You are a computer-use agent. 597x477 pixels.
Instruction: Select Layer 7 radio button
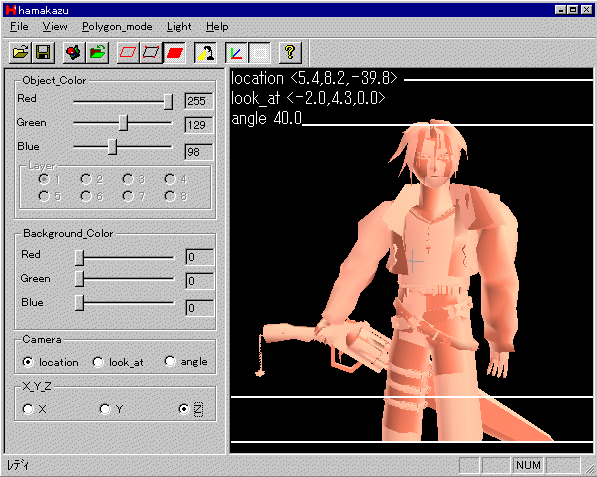pos(128,196)
